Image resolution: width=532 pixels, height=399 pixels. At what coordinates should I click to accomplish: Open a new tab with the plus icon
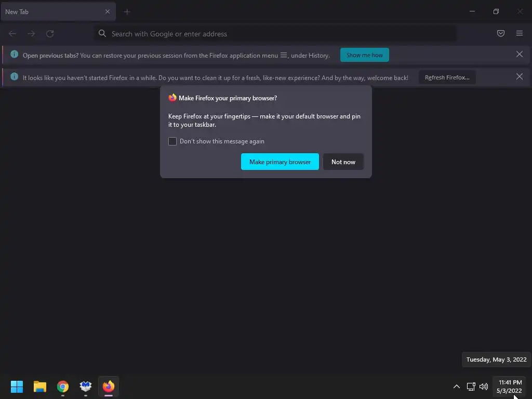coord(127,12)
